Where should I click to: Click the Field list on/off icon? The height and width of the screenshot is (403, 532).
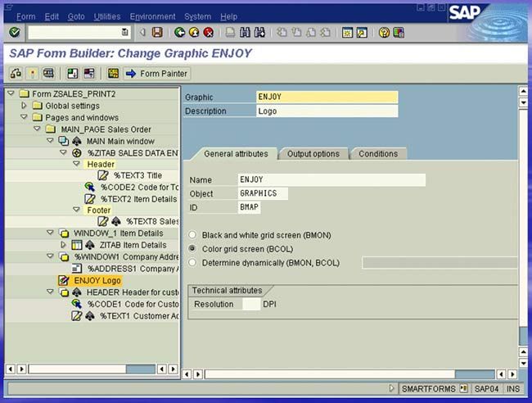click(x=72, y=74)
